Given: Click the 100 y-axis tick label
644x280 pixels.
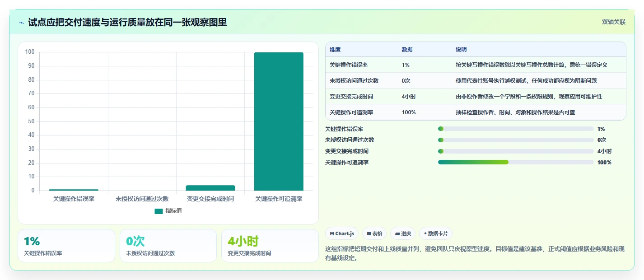Looking at the screenshot, I should point(30,52).
